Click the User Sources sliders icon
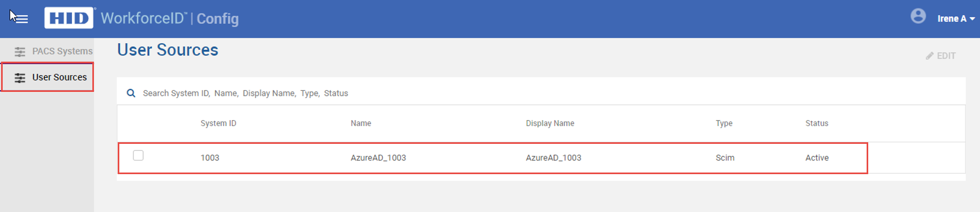980x212 pixels. (x=20, y=77)
